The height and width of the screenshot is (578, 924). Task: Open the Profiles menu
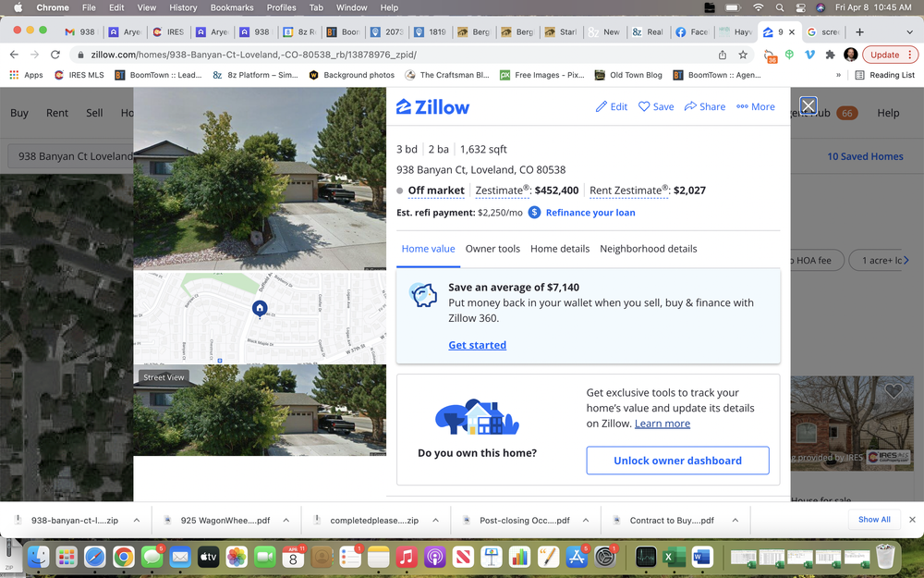[281, 7]
